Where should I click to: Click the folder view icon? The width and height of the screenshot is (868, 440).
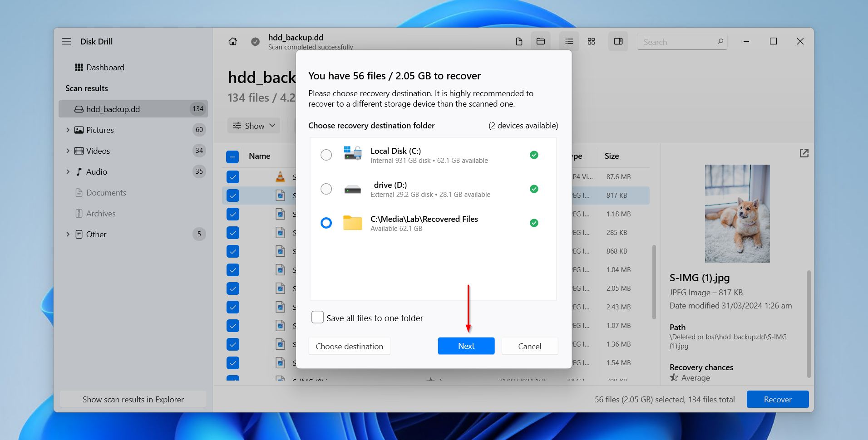540,41
